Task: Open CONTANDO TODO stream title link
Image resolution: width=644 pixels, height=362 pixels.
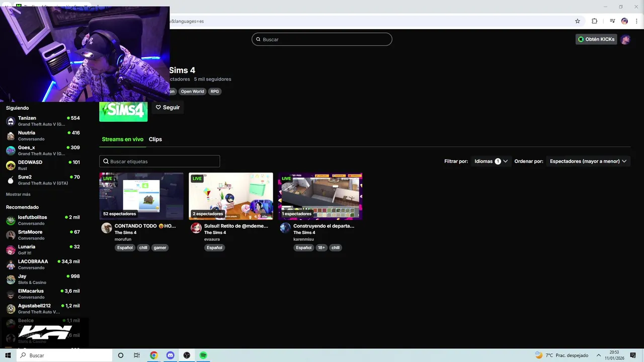Action: click(145, 226)
